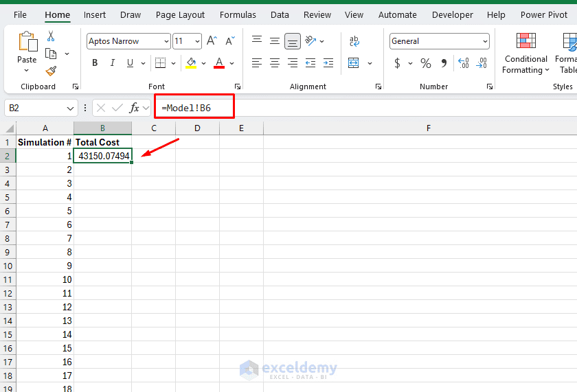The width and height of the screenshot is (577, 392).
Task: Click the Cut scissors icon
Action: [51, 36]
